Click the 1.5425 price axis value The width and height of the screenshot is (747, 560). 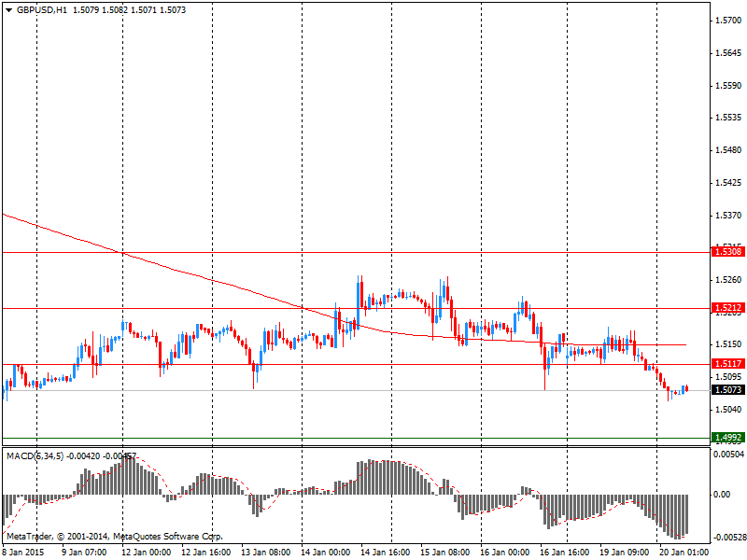(729, 183)
